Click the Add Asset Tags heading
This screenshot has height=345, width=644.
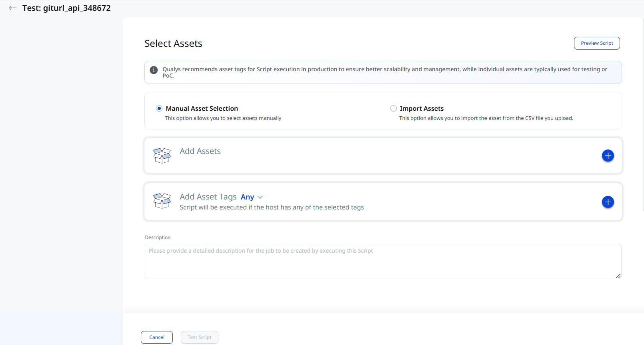(208, 197)
